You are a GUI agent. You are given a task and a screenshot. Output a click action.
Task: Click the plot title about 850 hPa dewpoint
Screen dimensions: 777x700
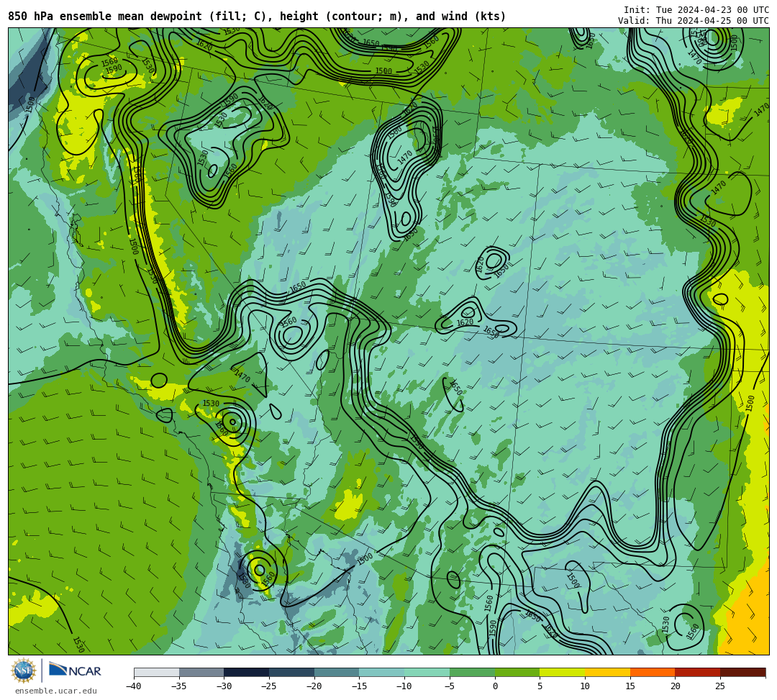(x=257, y=17)
